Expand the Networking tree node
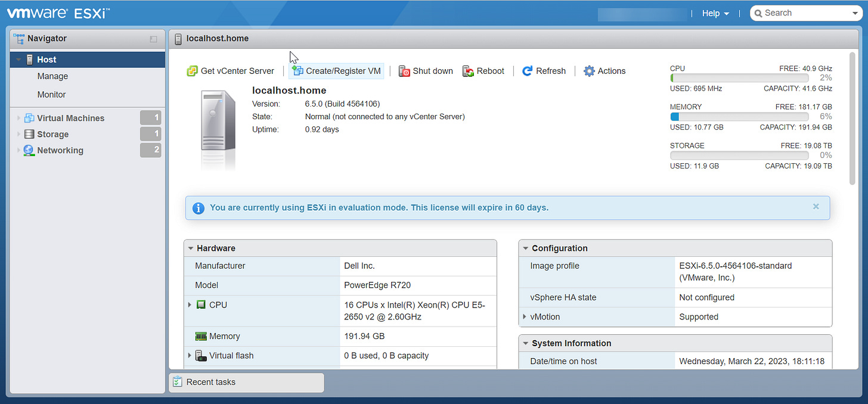 pos(19,150)
